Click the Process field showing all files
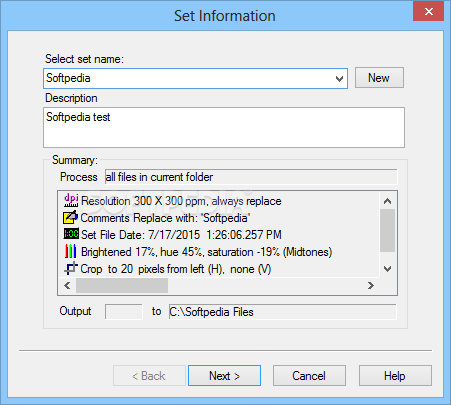This screenshot has width=451, height=405. (x=251, y=177)
